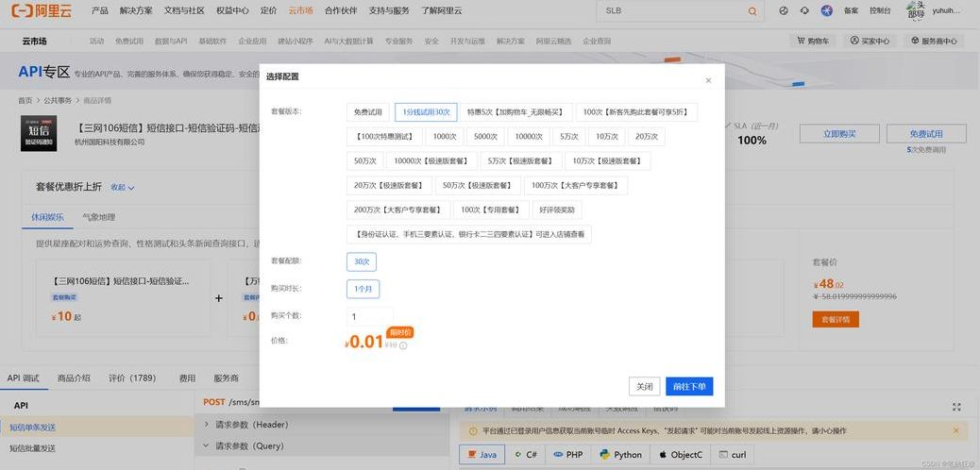Click the 免费试用 button beside 立即购买

click(926, 134)
